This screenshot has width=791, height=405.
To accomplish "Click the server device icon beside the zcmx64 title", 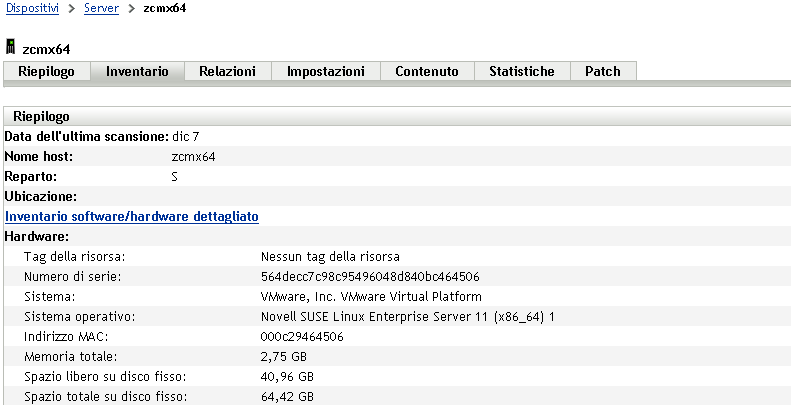I will (11, 47).
